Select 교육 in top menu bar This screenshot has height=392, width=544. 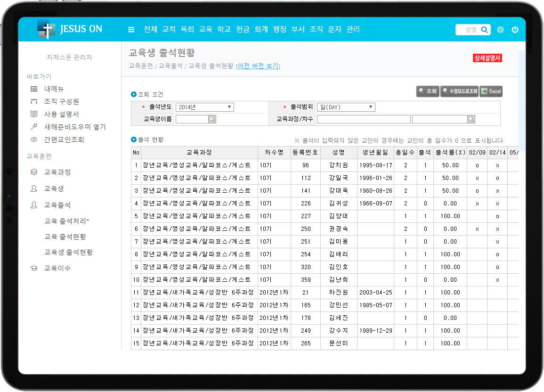click(206, 29)
